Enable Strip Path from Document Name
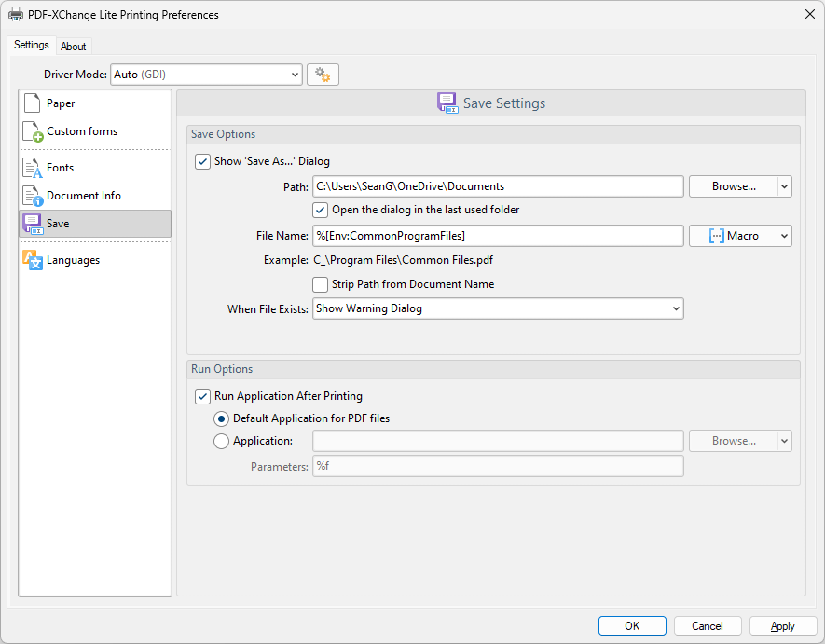 coord(320,284)
